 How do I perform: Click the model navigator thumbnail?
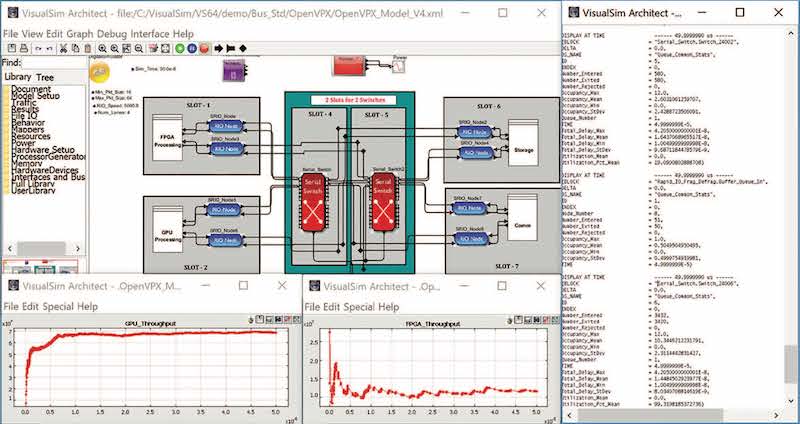point(40,267)
